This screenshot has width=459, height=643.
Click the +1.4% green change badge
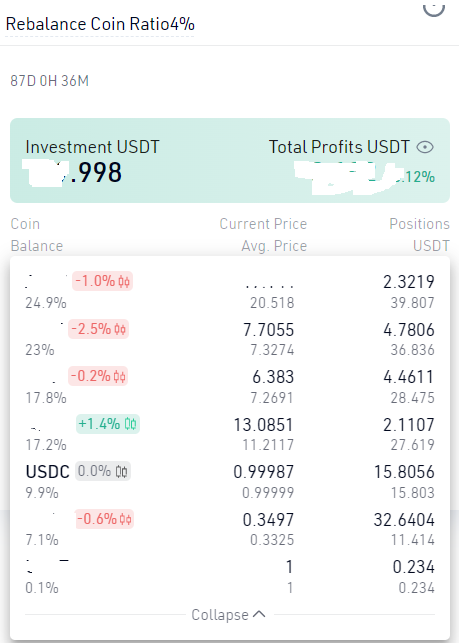coord(108,424)
